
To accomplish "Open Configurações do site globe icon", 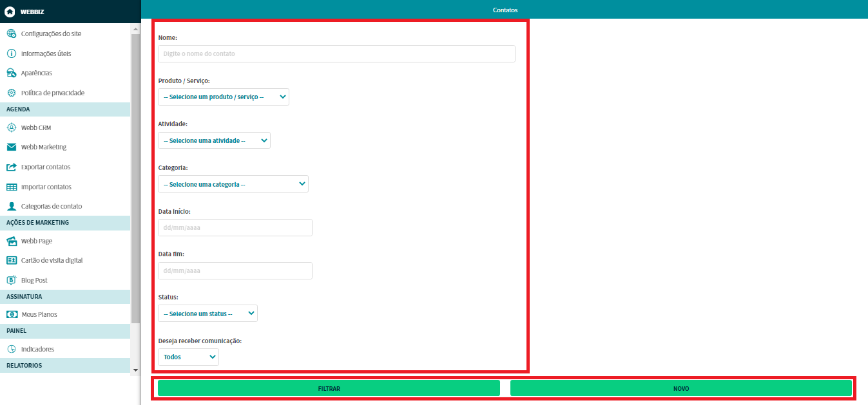I will coord(11,33).
